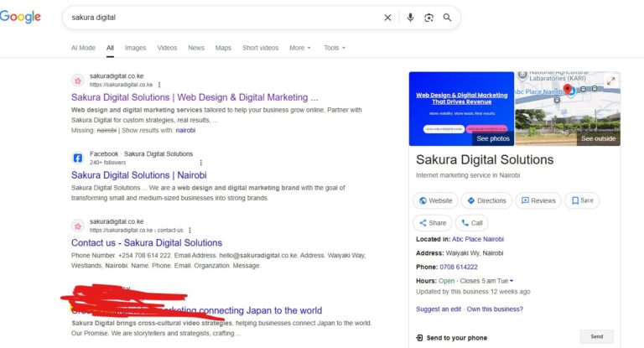
Task: Click See photos on business panel
Action: click(493, 139)
